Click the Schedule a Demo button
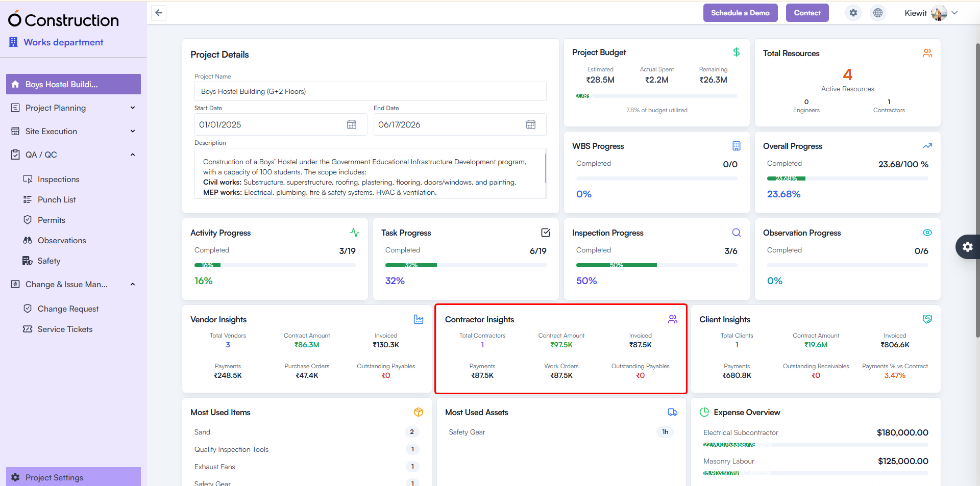This screenshot has width=980, height=486. (740, 13)
